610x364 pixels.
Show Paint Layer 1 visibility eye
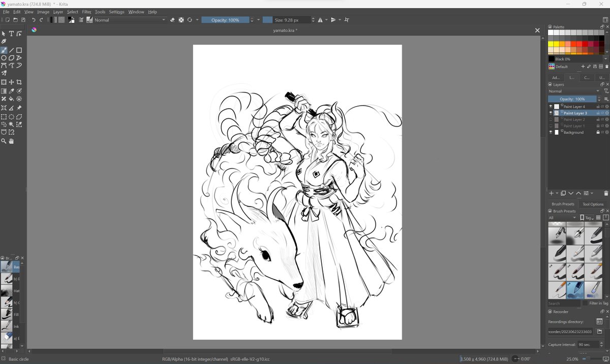551,126
